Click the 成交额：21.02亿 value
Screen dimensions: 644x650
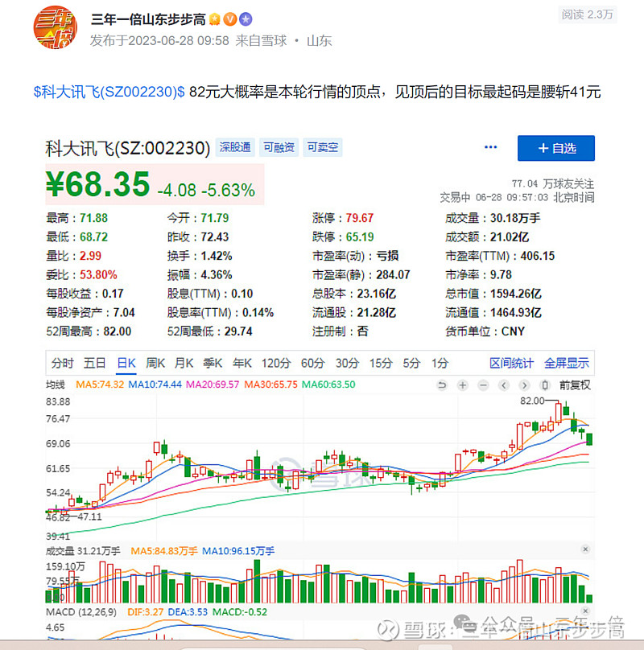487,237
